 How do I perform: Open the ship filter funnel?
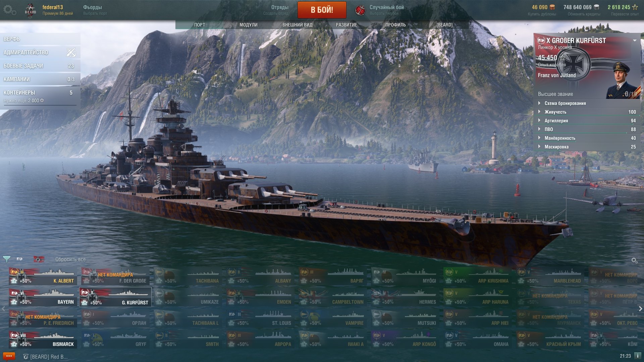6,259
